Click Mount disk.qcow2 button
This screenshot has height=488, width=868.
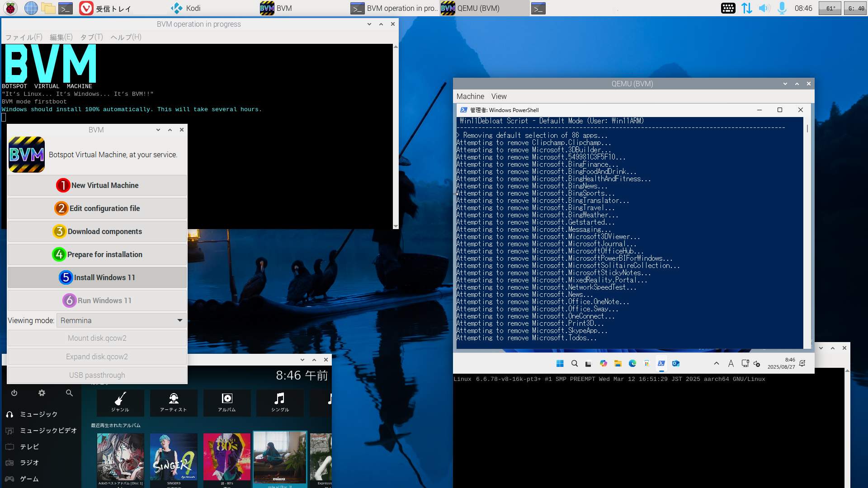click(x=97, y=338)
